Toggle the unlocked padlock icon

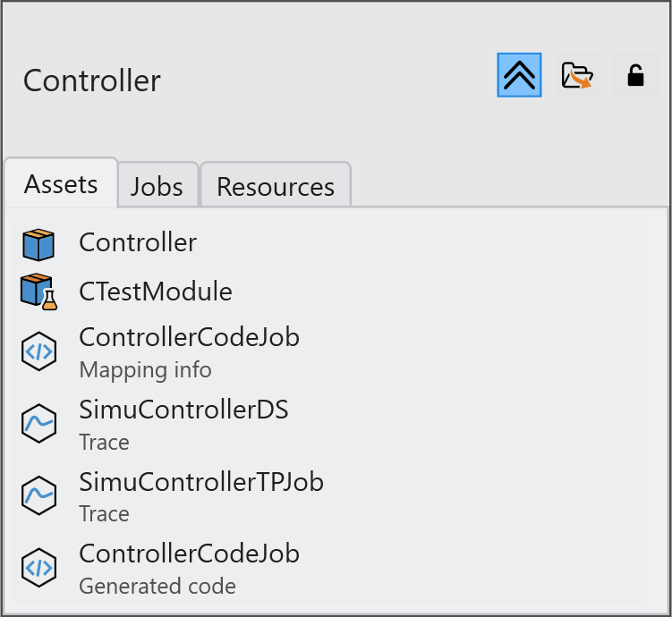635,75
